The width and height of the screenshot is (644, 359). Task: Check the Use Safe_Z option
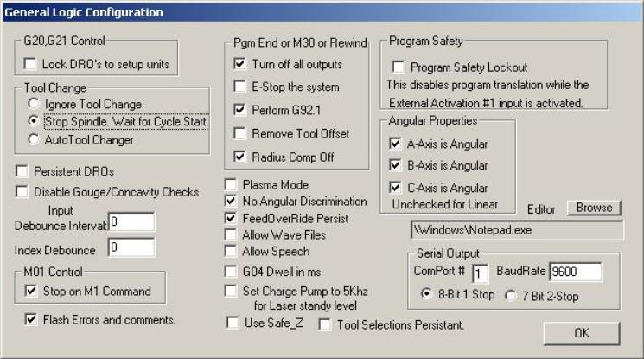233,323
